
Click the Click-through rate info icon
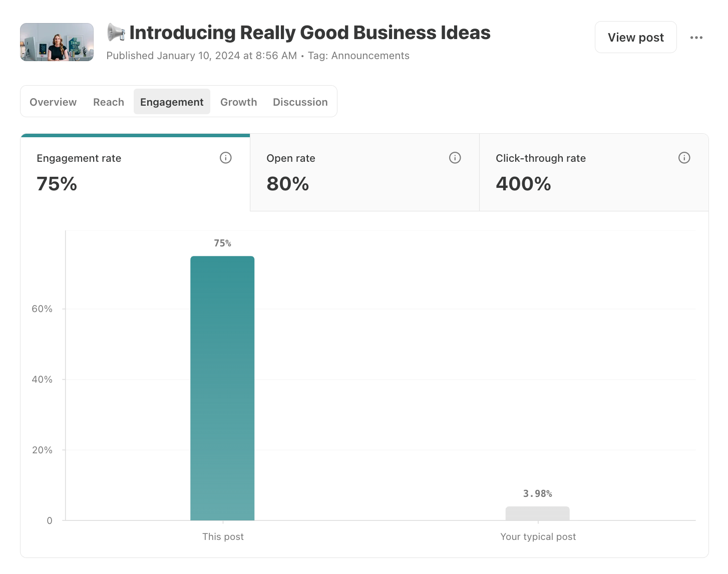[684, 158]
